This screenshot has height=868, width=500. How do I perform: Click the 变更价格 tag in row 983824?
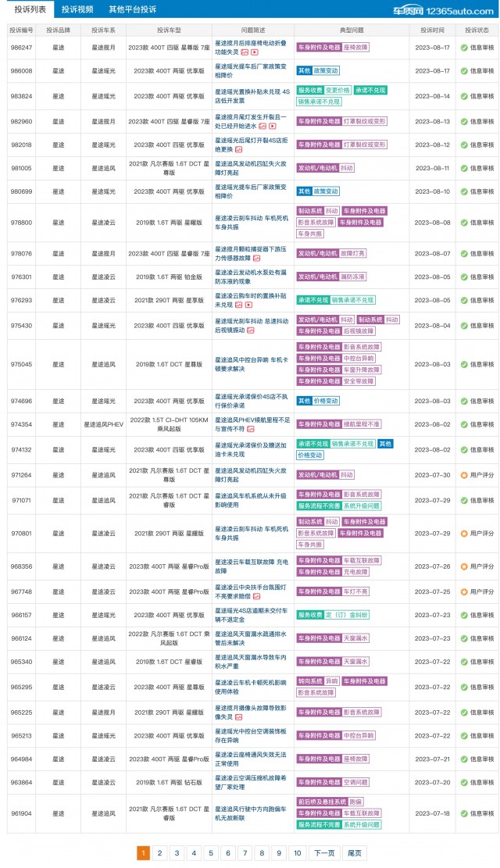[337, 90]
